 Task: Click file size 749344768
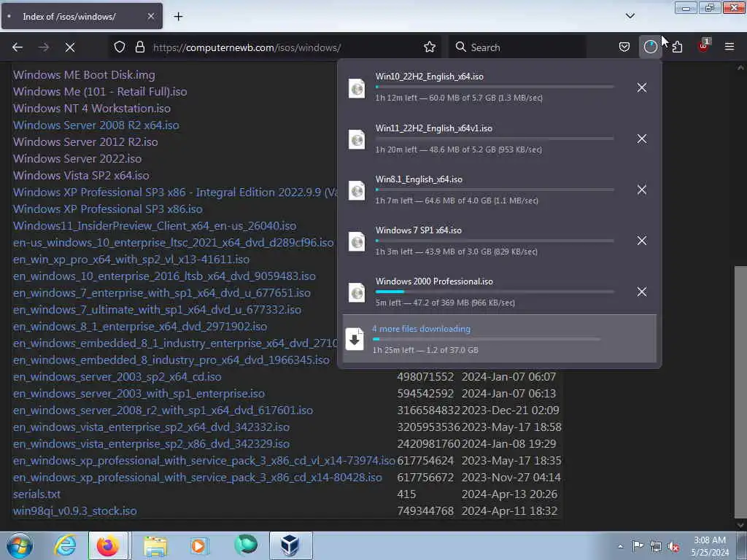425,511
